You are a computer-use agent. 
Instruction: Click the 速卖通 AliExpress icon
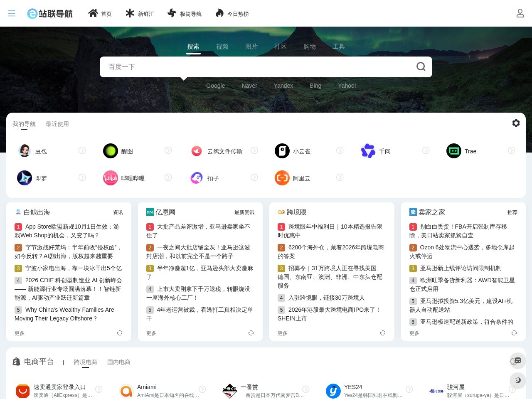tap(23, 391)
